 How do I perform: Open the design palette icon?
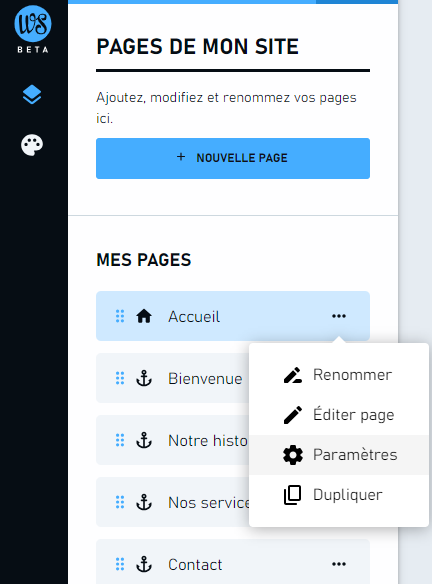click(32, 145)
